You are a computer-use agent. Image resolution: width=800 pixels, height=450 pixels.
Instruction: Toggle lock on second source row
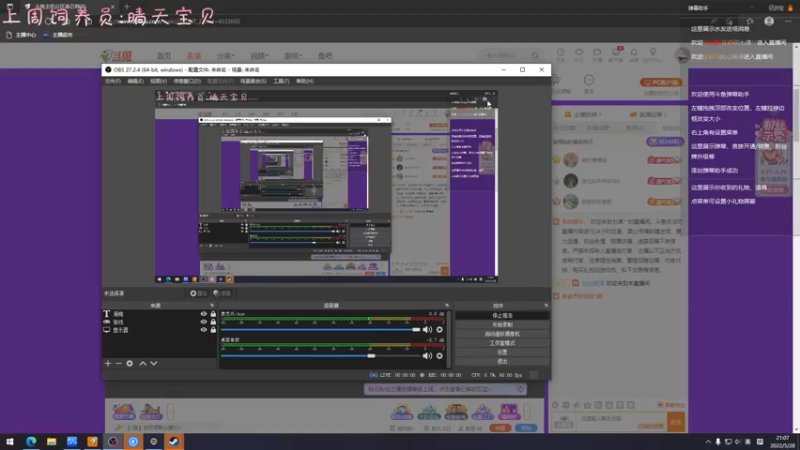click(213, 322)
